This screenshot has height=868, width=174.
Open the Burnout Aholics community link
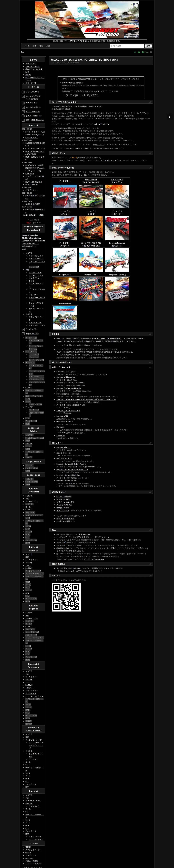[64, 447]
